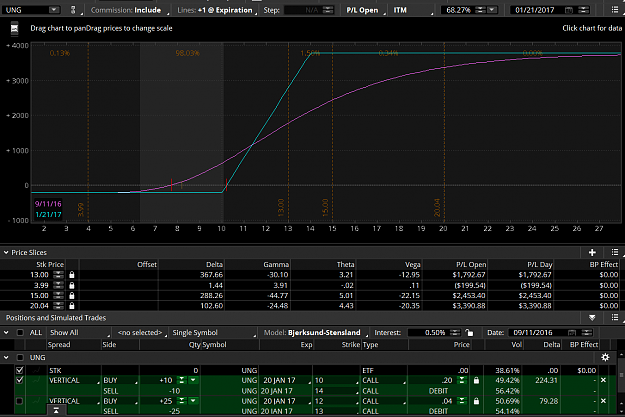
Task: Open the Model: Bjerksund-Stensland dropdown
Action: (314, 332)
